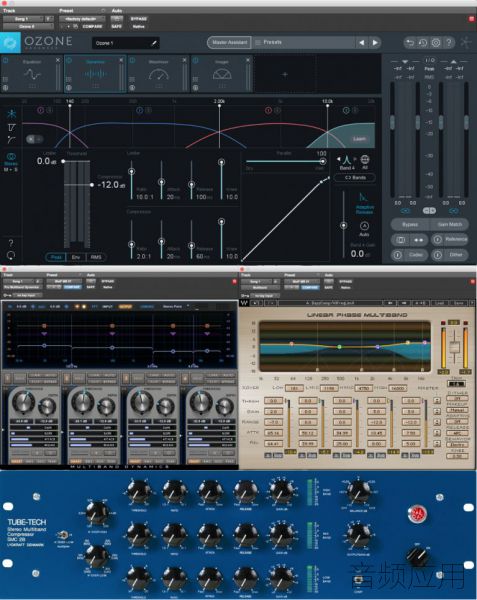Link bands with the Bands button
The width and height of the screenshot is (477, 600).
click(355, 178)
